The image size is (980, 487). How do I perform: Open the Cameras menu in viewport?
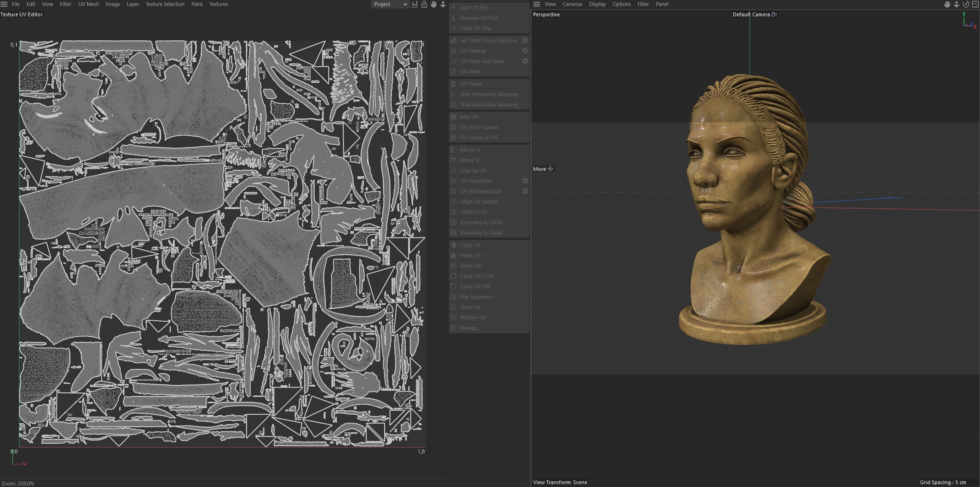tap(572, 4)
